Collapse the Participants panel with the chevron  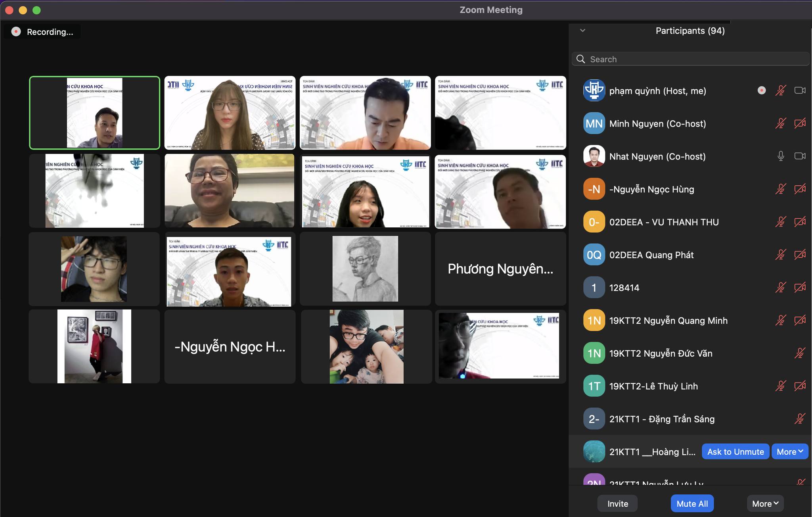pos(582,31)
